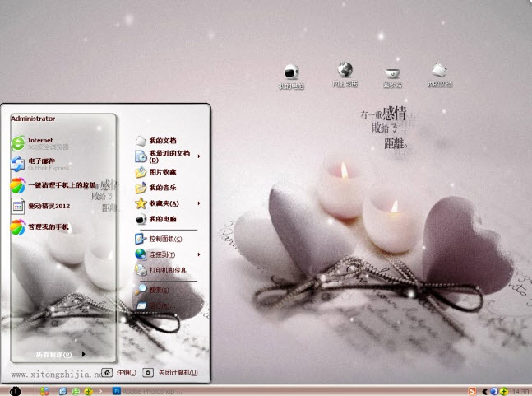The height and width of the screenshot is (396, 532).
Task: Click blue browser quick launch icon
Action: [62, 391]
